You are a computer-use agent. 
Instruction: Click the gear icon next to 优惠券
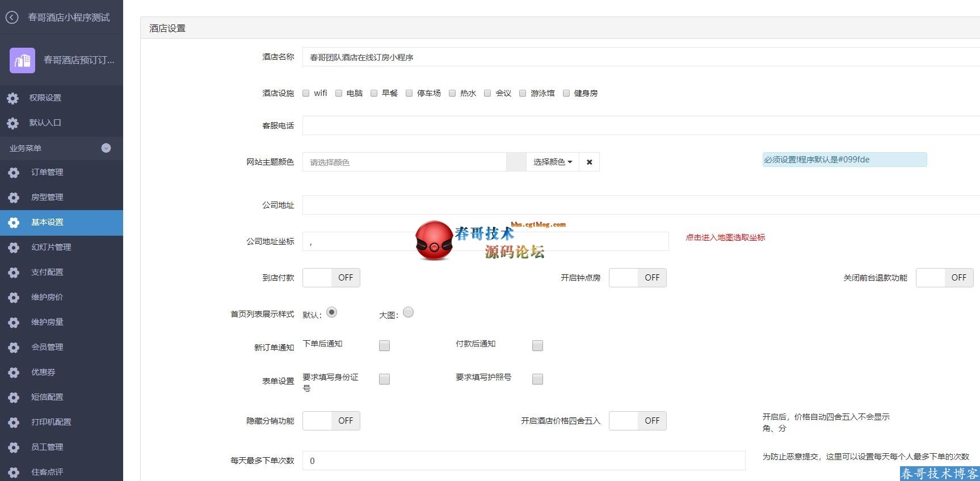pyautogui.click(x=14, y=373)
